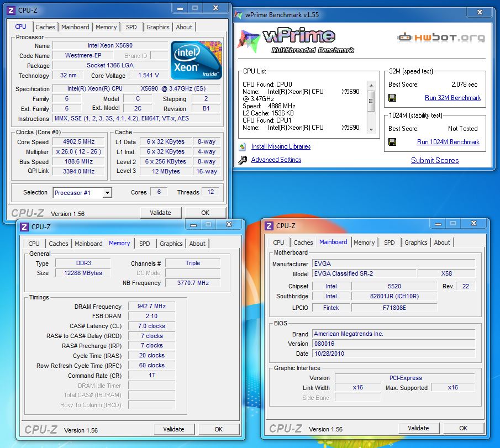Click the CPU-Z icon in Memory window title
Screen dimensions: 500x448
tap(24, 226)
